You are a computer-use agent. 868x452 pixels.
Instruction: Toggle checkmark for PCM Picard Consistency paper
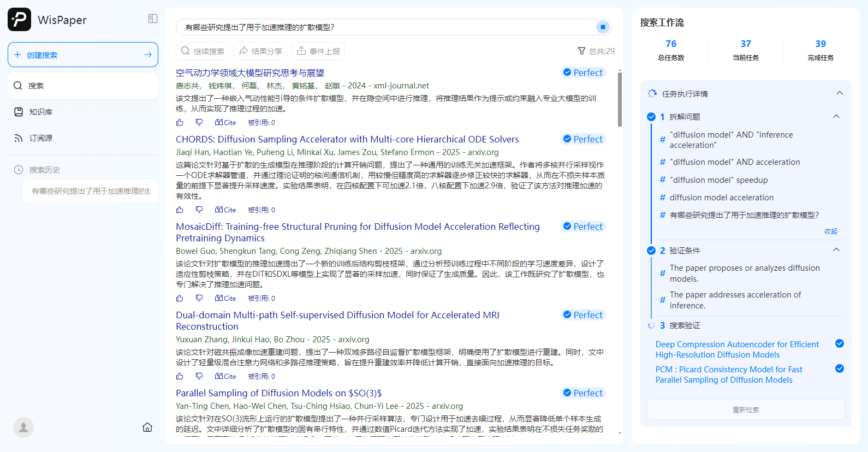[x=840, y=368]
